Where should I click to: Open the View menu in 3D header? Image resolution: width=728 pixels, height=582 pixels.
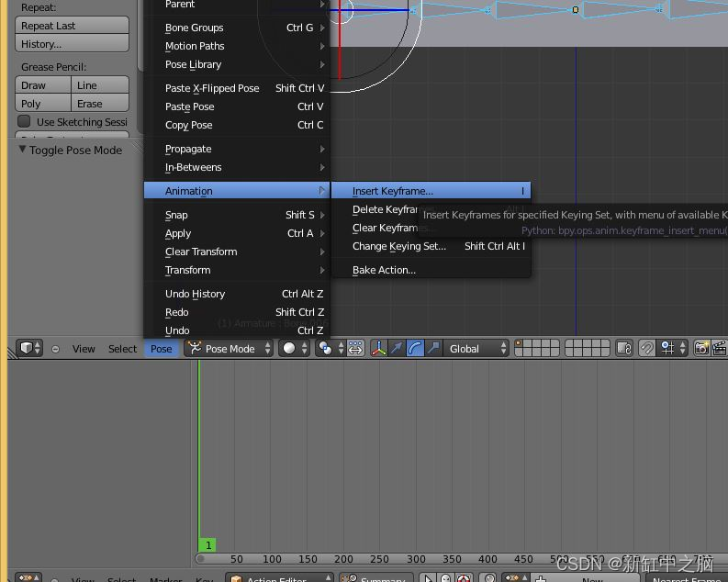[x=84, y=349]
